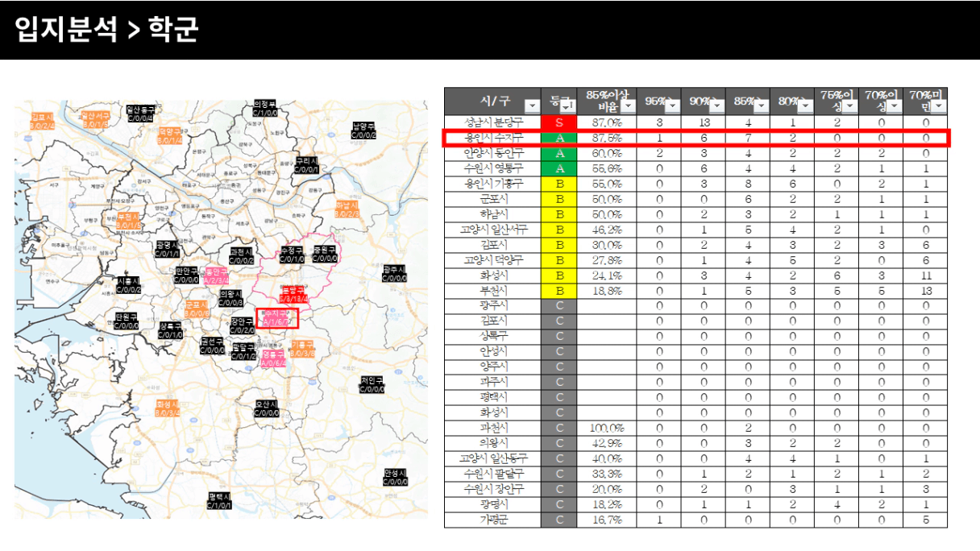Click the 영통구 pink label on the map
Image resolution: width=980 pixels, height=551 pixels.
273,358
